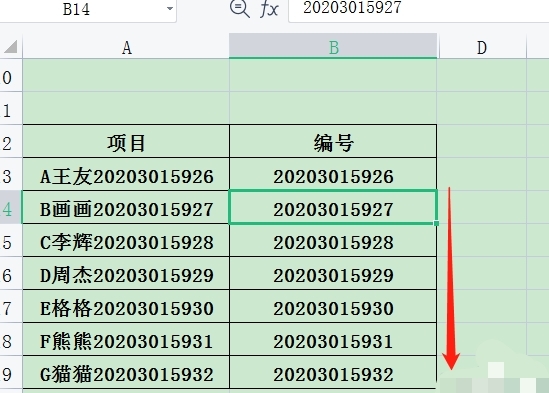The image size is (549, 393).
Task: Select column B cell 20203015929
Action: pyautogui.click(x=333, y=274)
